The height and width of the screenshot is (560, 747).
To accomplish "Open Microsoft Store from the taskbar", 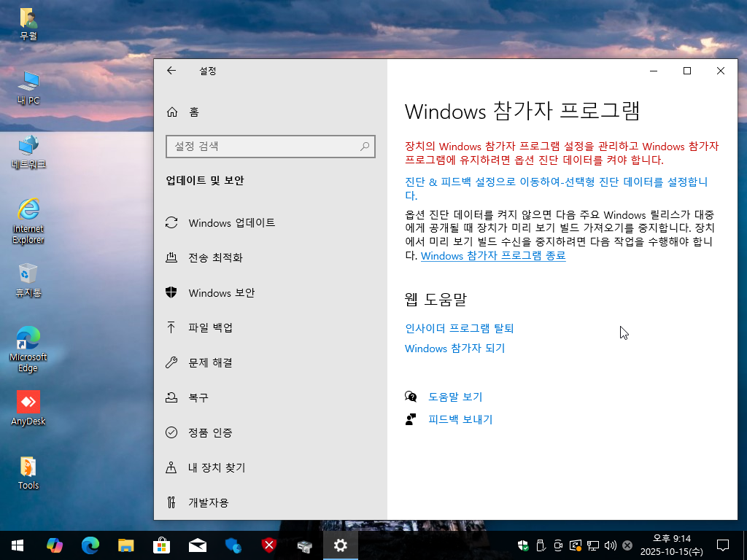I will 161,545.
